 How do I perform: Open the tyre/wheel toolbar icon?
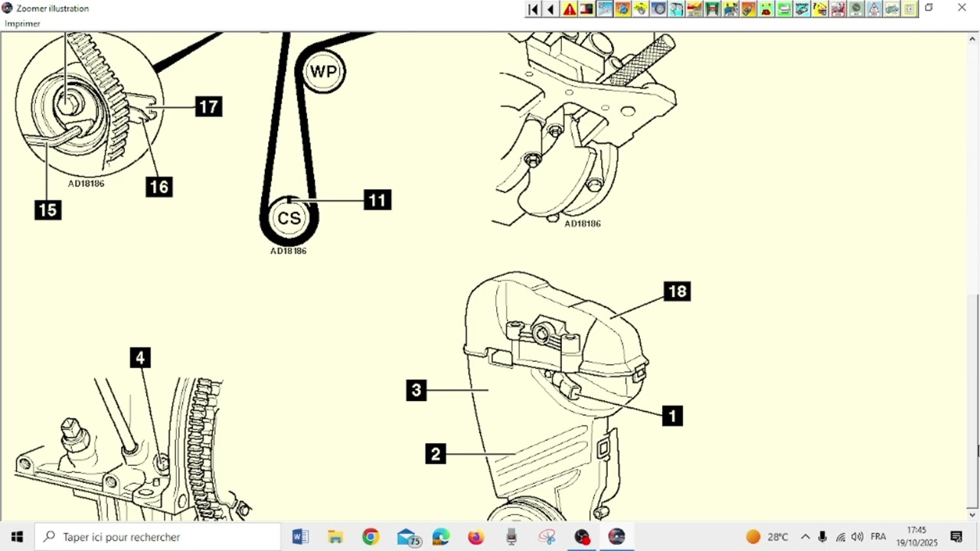tap(658, 9)
